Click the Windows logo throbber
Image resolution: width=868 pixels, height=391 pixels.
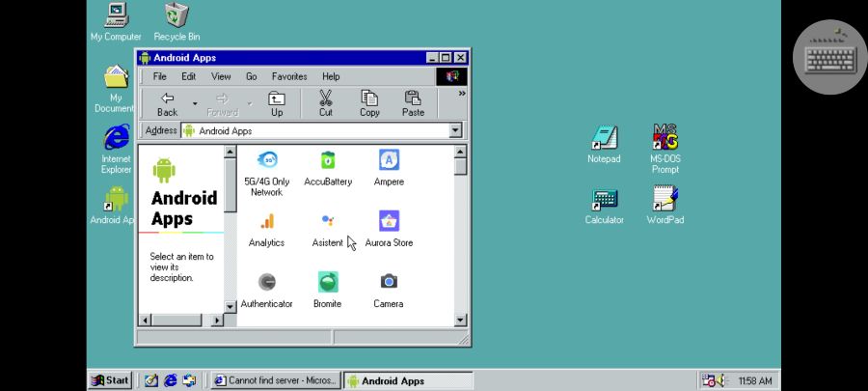pos(451,76)
